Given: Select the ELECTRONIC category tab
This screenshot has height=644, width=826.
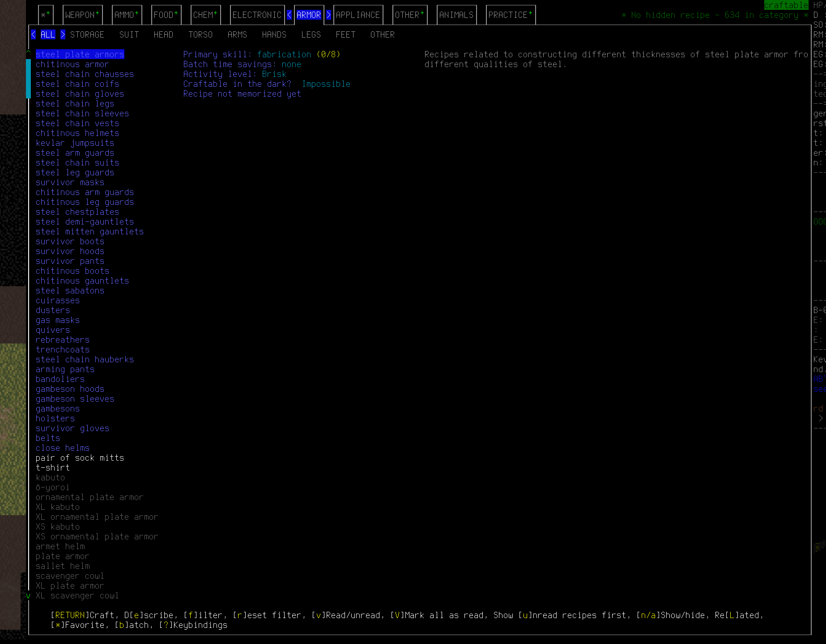Looking at the screenshot, I should pyautogui.click(x=257, y=14).
